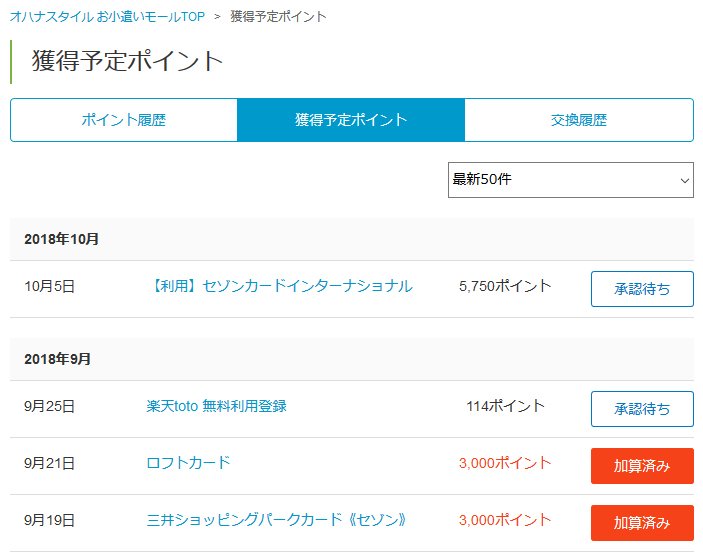Screen dimensions: 703x560
Task: Click 3,000ポイント in ロフトカード row
Action: 505,463
